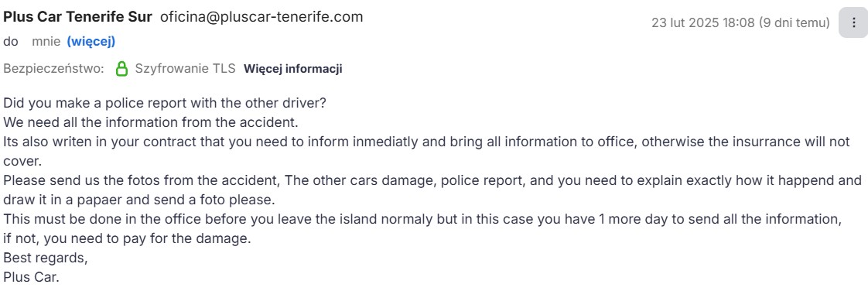This screenshot has width=868, height=291.
Task: Click the line mentioning your contract
Action: point(426,142)
